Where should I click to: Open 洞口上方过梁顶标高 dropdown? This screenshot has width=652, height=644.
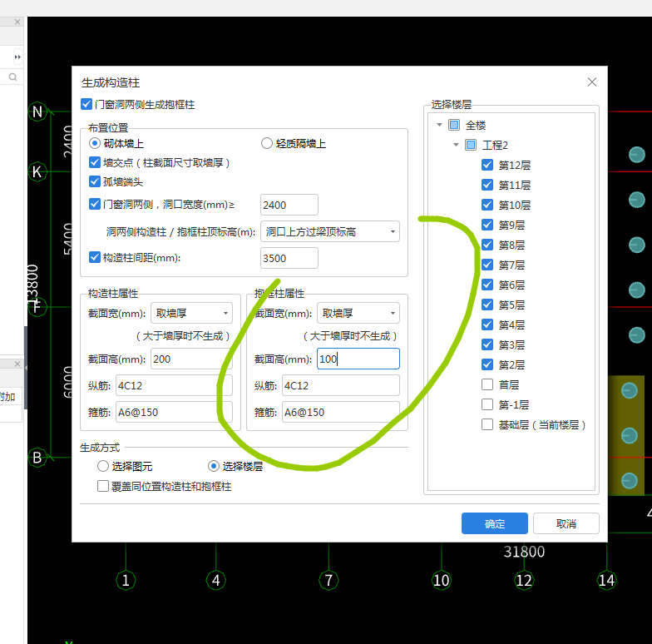tap(329, 231)
